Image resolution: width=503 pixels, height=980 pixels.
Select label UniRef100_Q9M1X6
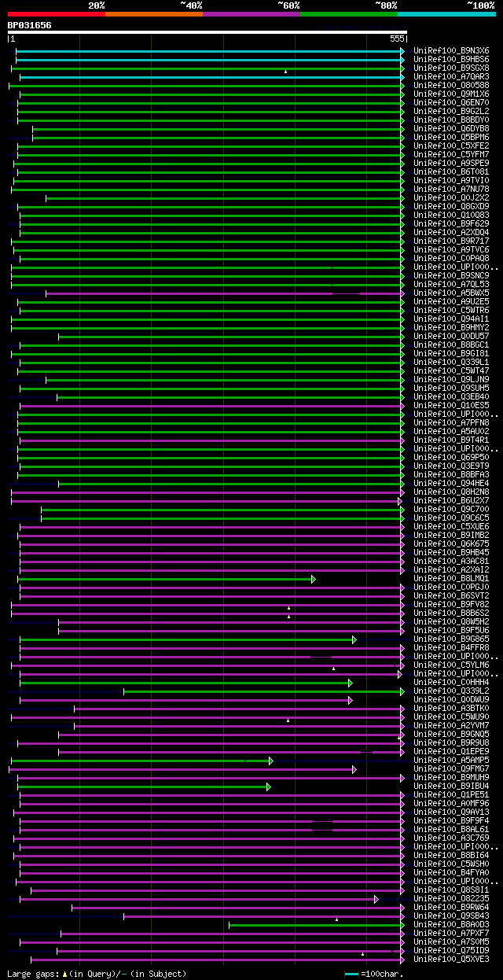pyautogui.click(x=451, y=94)
